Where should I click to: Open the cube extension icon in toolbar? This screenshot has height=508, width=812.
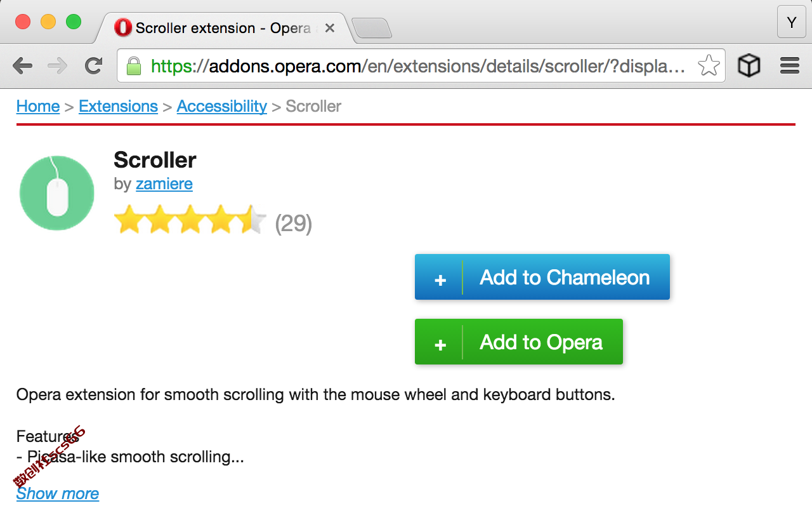[x=749, y=65]
